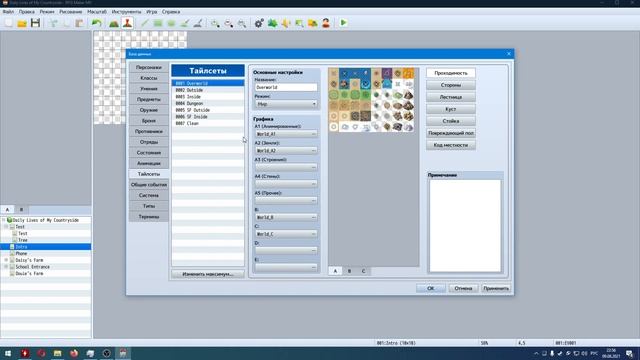Switch to Система database tab
The width and height of the screenshot is (640, 360).
click(149, 195)
